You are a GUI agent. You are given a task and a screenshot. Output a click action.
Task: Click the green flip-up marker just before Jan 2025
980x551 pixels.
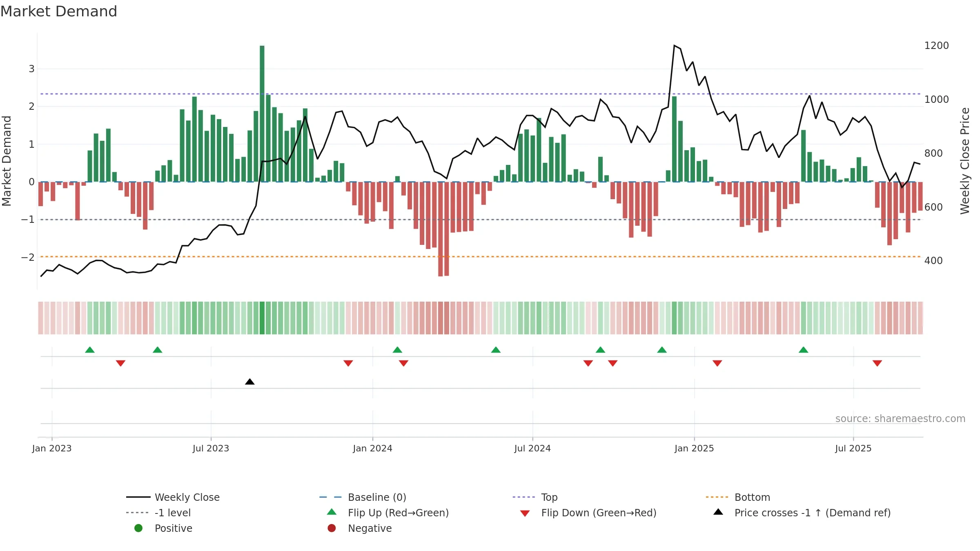(662, 350)
